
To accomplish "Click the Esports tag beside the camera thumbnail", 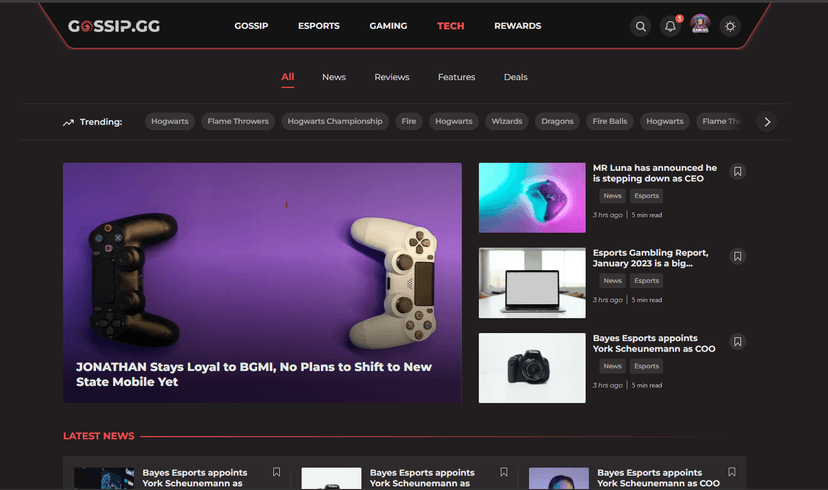I will click(x=646, y=366).
